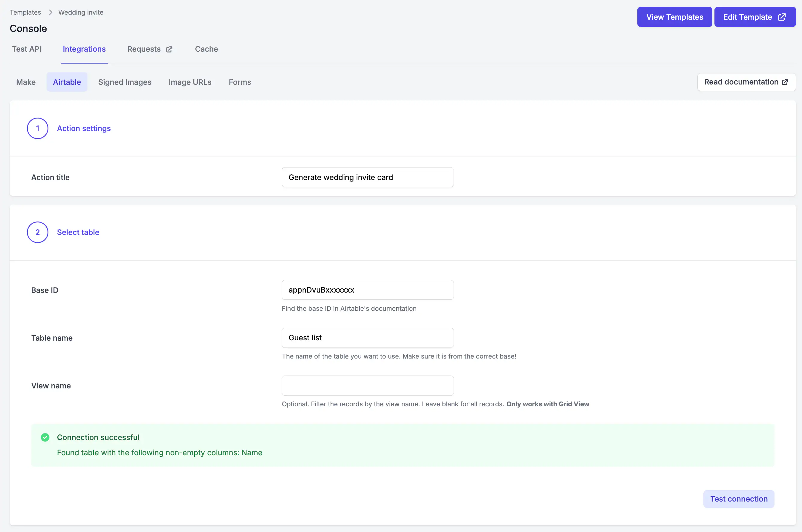Focus the Action title input field
Screen dimensions: 802x532
click(x=368, y=177)
